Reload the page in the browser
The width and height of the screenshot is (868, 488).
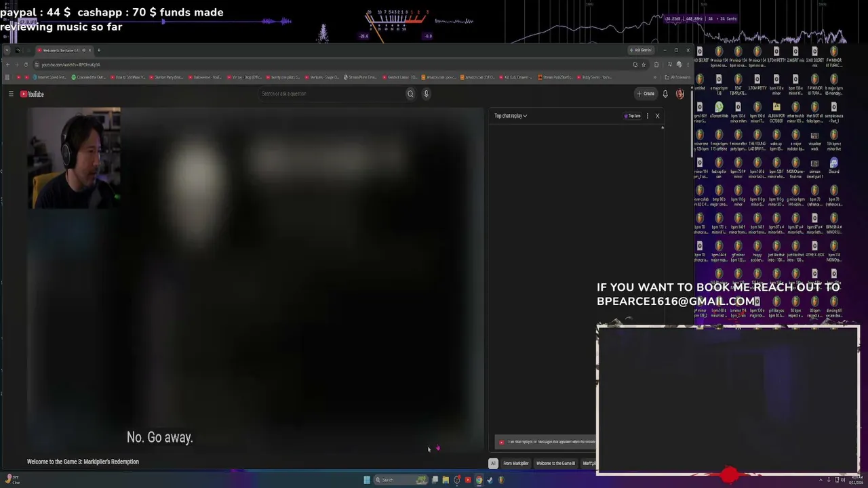(26, 64)
